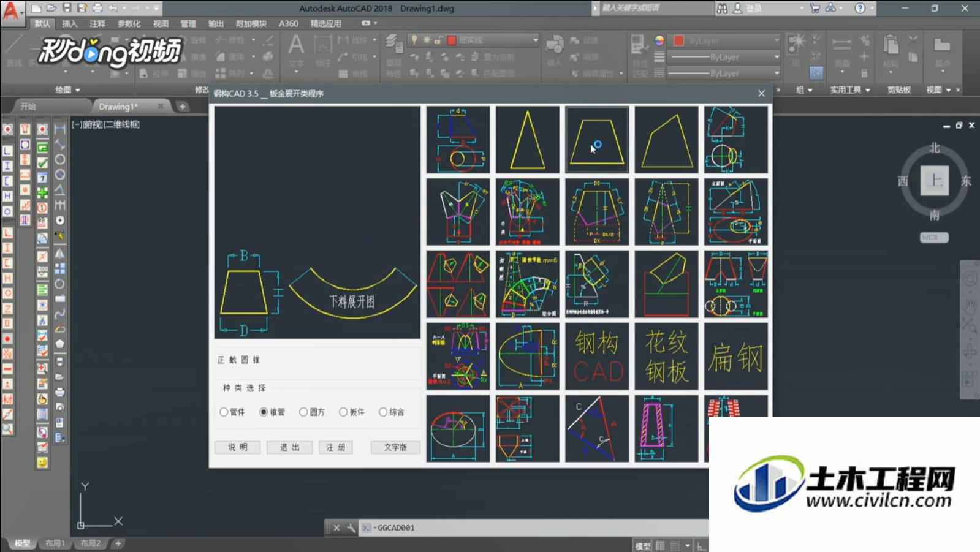Click the Autodesk App Store cart icon

tap(815, 8)
